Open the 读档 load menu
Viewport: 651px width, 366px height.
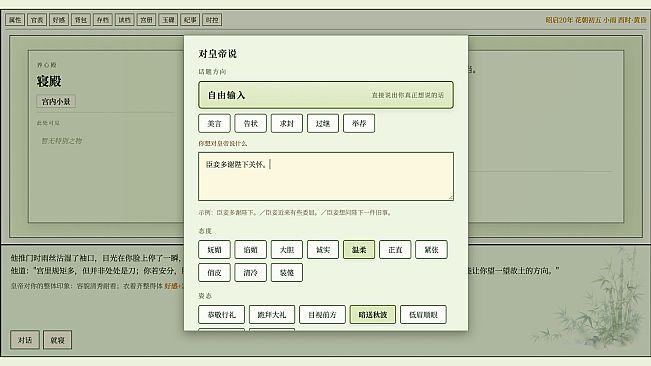[125, 20]
